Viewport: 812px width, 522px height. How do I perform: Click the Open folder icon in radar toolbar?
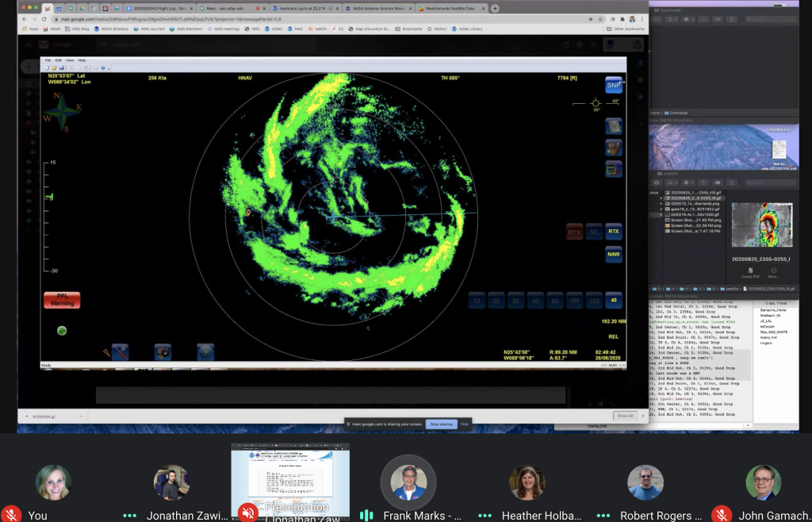point(54,68)
